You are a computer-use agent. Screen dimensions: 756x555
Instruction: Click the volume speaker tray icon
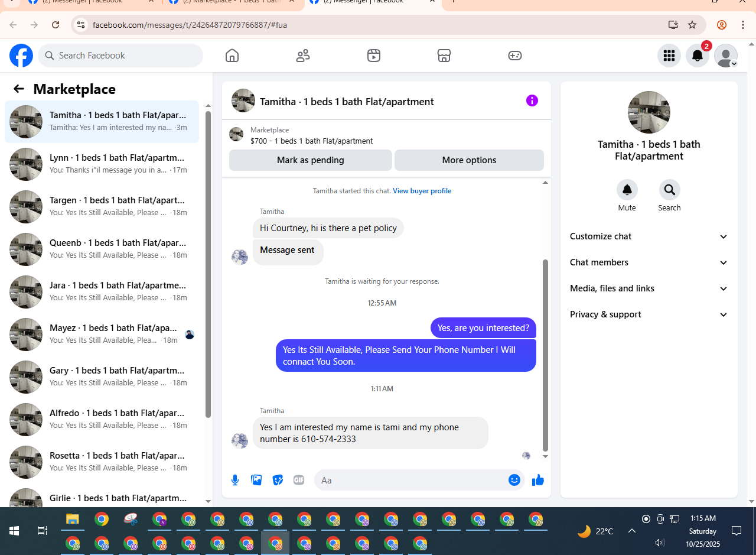660,543
